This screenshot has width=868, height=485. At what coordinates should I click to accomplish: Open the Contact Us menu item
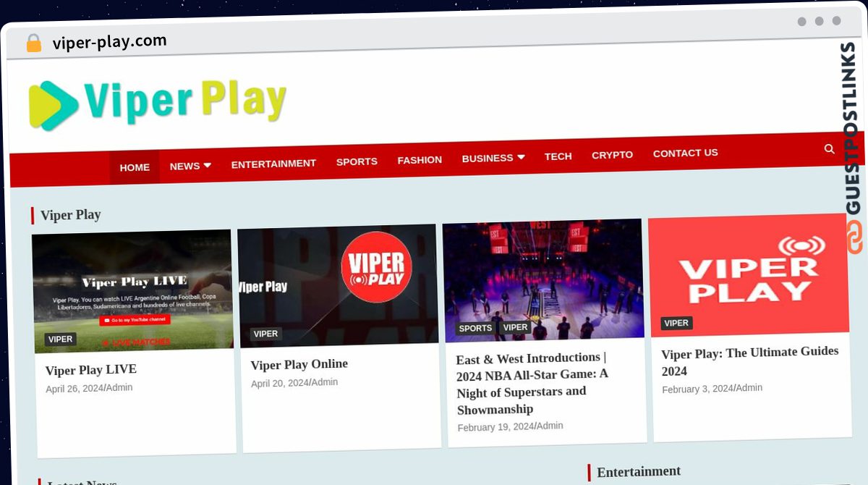point(686,153)
